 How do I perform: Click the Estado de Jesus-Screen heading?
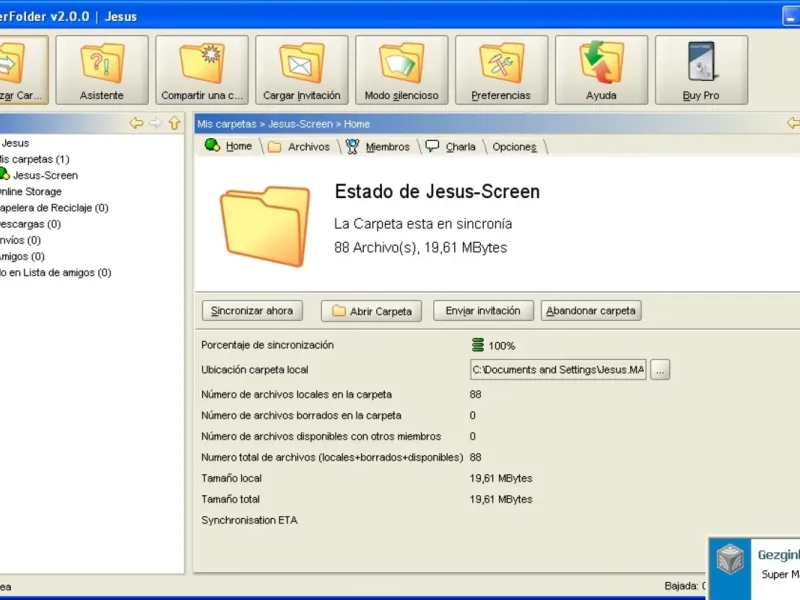[437, 192]
